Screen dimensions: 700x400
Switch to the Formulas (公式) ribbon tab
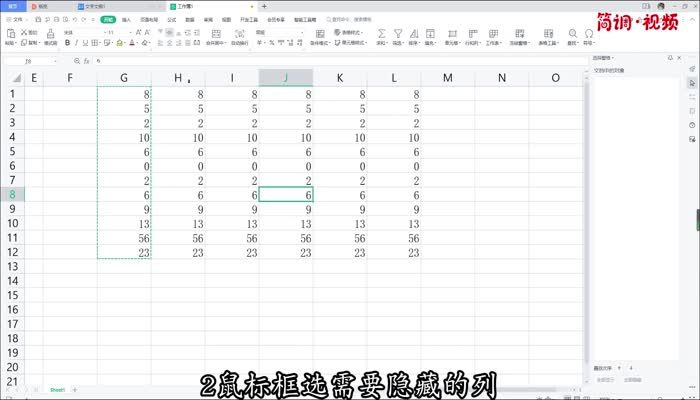(172, 19)
